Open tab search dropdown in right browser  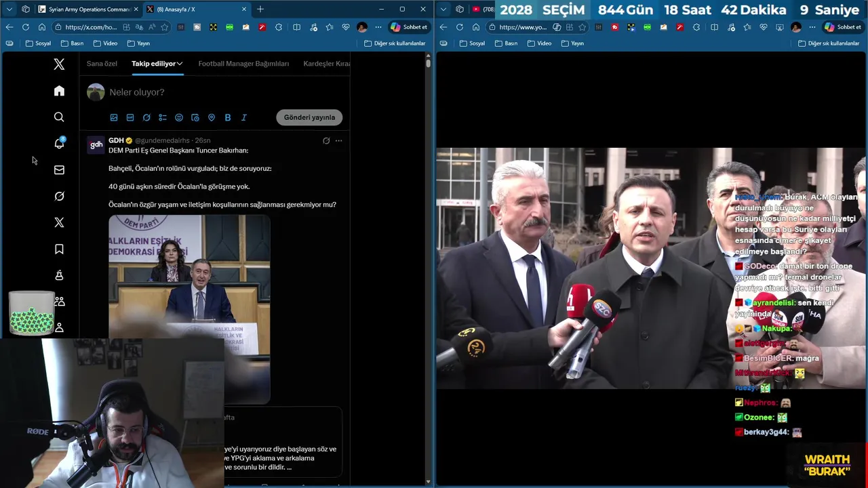coord(443,9)
